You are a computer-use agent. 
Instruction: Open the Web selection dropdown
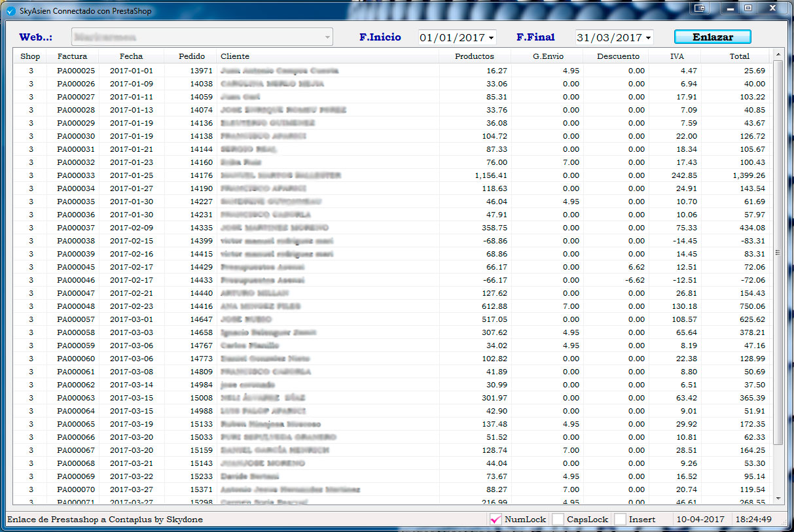327,37
